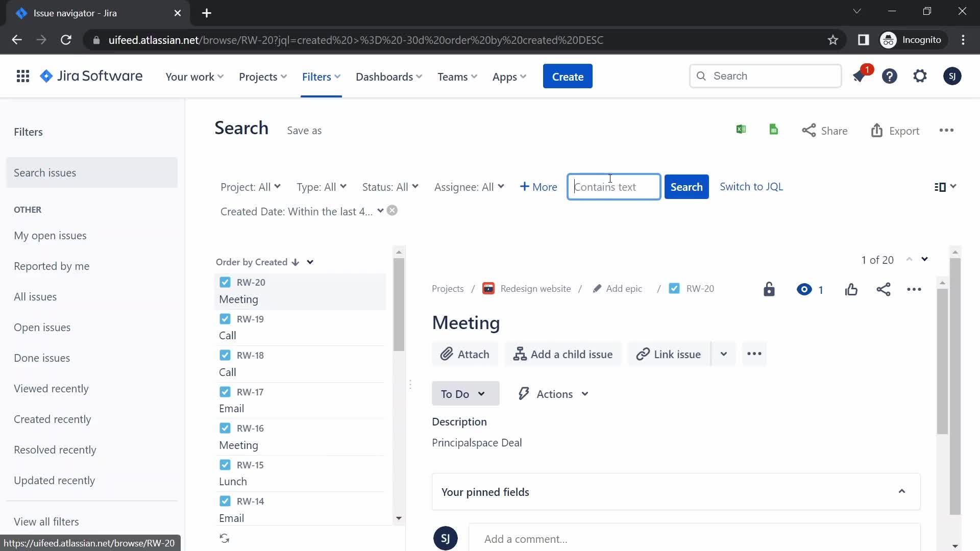Expand the Assignee: All filter
Screen dimensions: 980x551
coord(469,187)
